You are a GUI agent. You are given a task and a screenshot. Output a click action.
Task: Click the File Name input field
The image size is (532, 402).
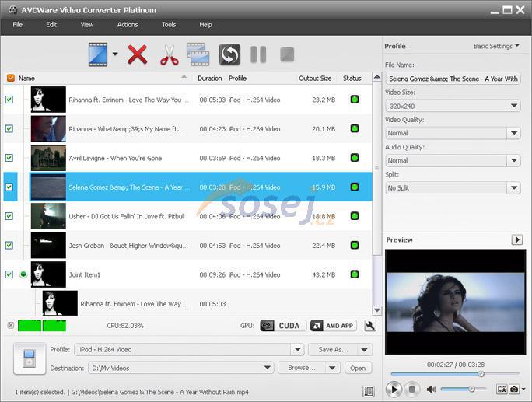[x=453, y=79]
